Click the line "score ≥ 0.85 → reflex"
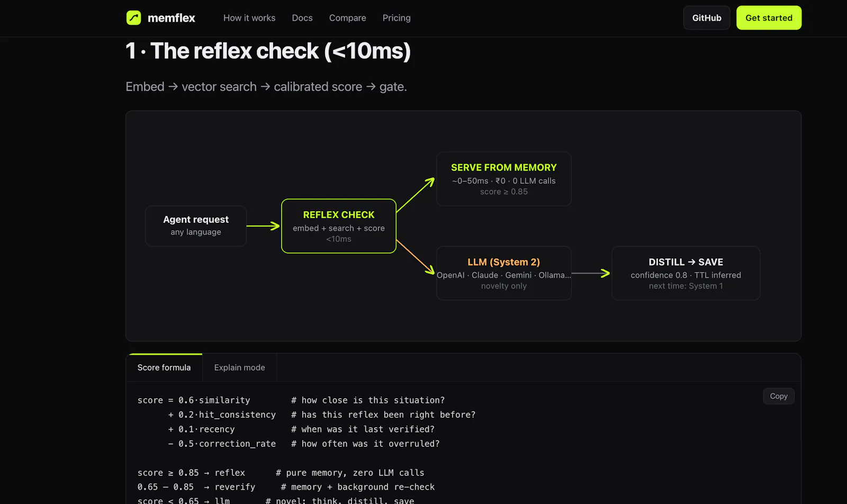The width and height of the screenshot is (847, 504). pos(191,473)
